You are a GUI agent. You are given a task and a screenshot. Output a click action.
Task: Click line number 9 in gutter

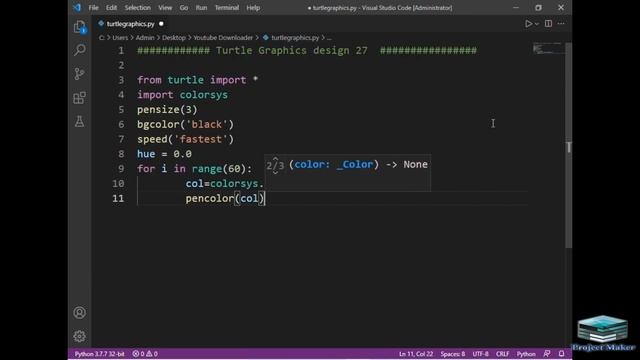point(121,169)
